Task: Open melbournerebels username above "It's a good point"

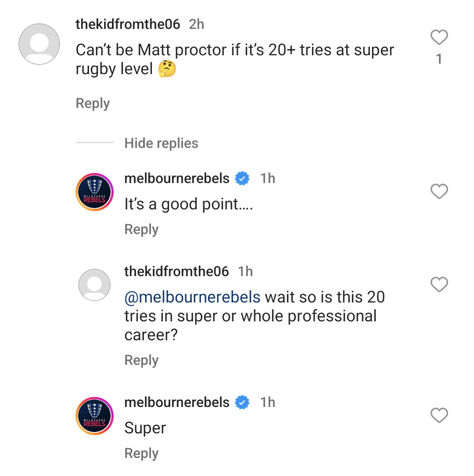Action: [177, 178]
